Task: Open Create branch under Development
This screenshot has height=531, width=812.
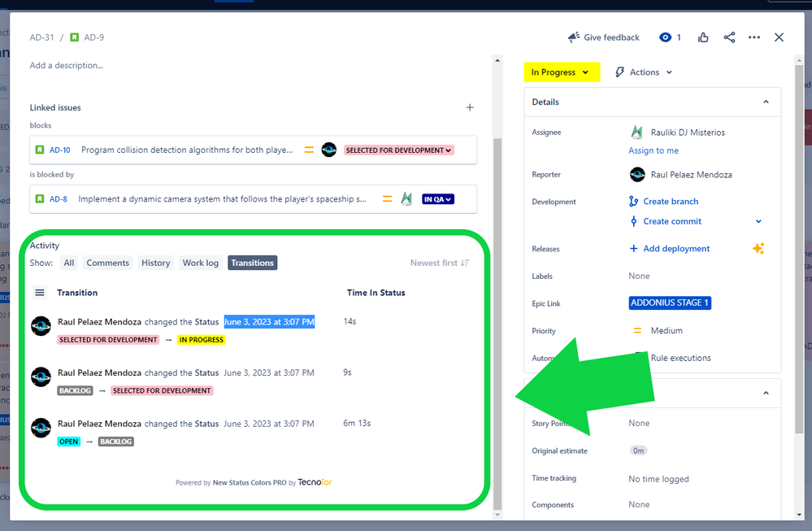Action: point(669,201)
